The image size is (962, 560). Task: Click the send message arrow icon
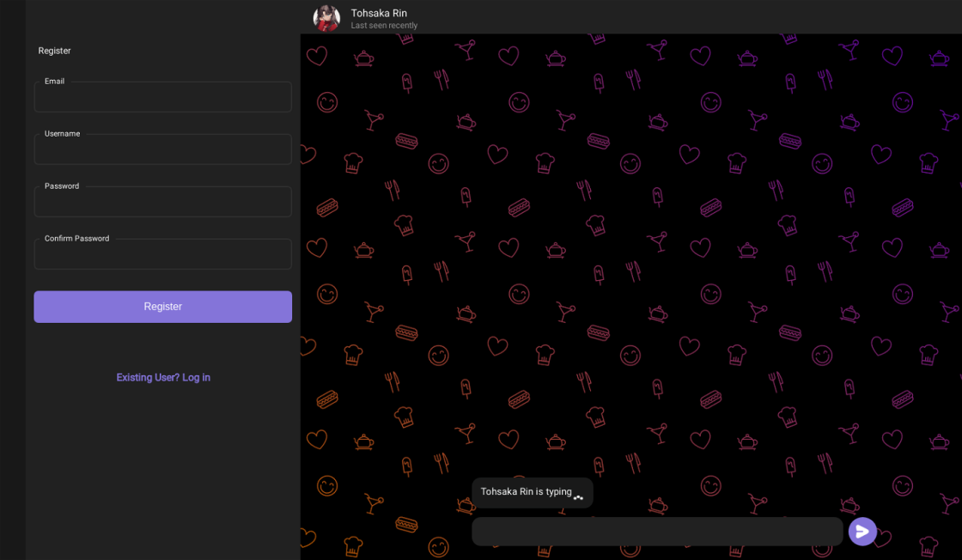862,532
